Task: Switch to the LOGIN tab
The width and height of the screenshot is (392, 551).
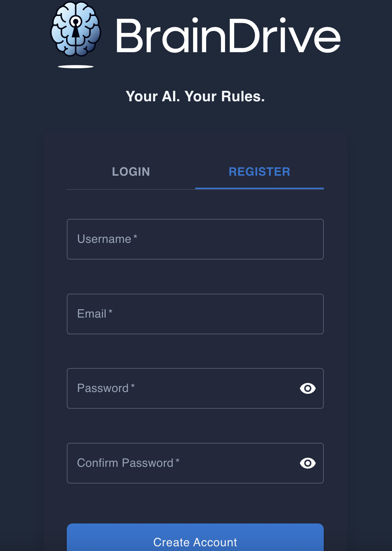Action: (131, 172)
